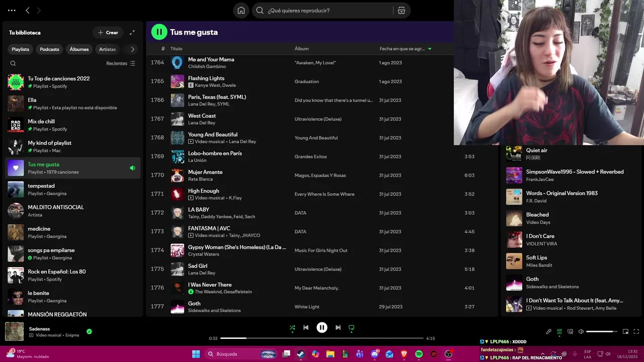Adjust the volume slider
This screenshot has height=362, width=644.
coord(602,331)
